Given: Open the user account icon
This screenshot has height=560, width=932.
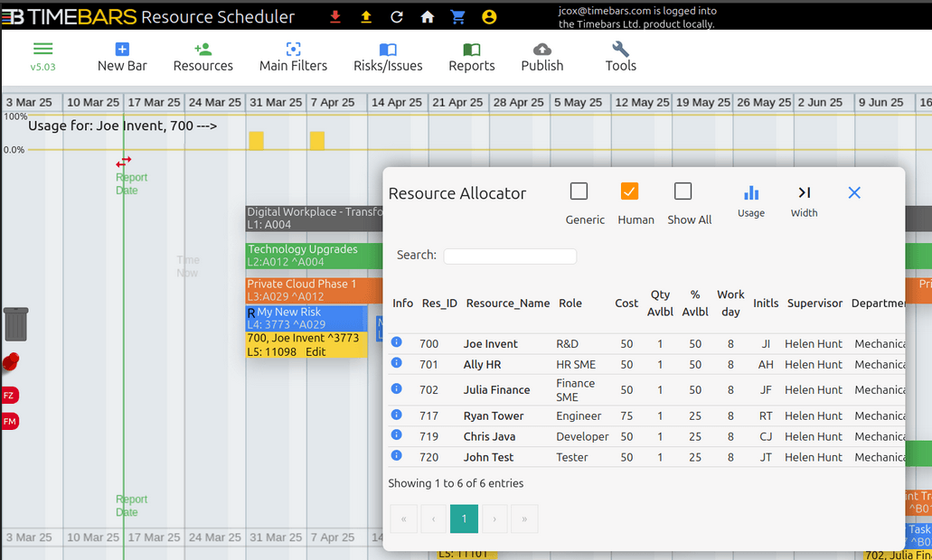Looking at the screenshot, I should coord(489,16).
